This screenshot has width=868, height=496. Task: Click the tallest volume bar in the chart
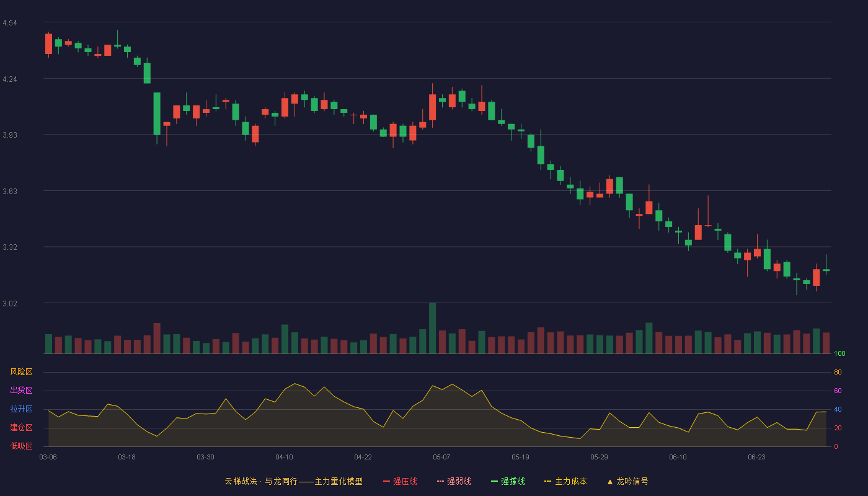[x=432, y=328]
